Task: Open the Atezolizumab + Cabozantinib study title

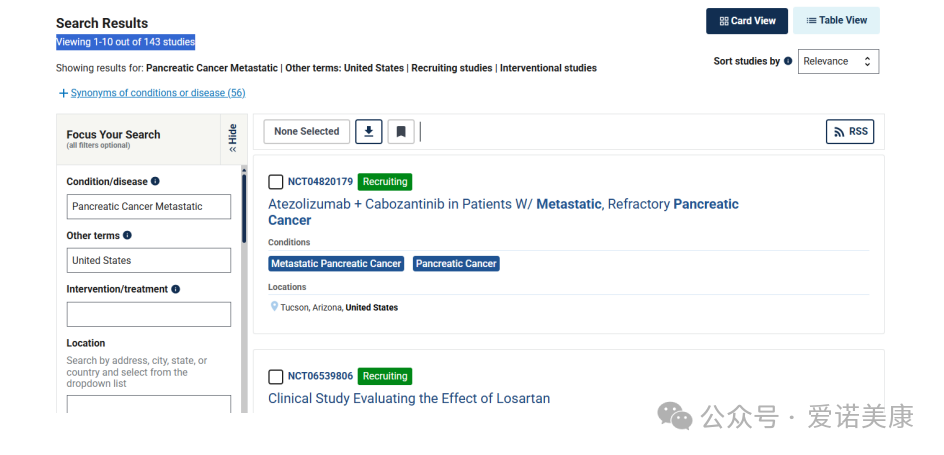Action: tap(503, 212)
